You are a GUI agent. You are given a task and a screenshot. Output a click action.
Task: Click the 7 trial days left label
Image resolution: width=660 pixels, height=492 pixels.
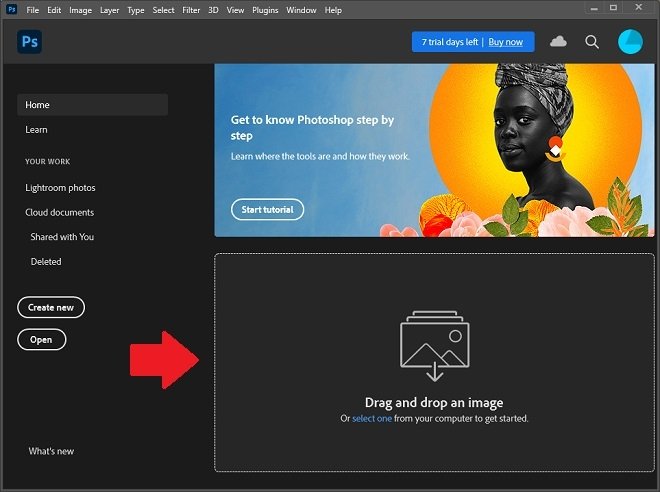450,42
